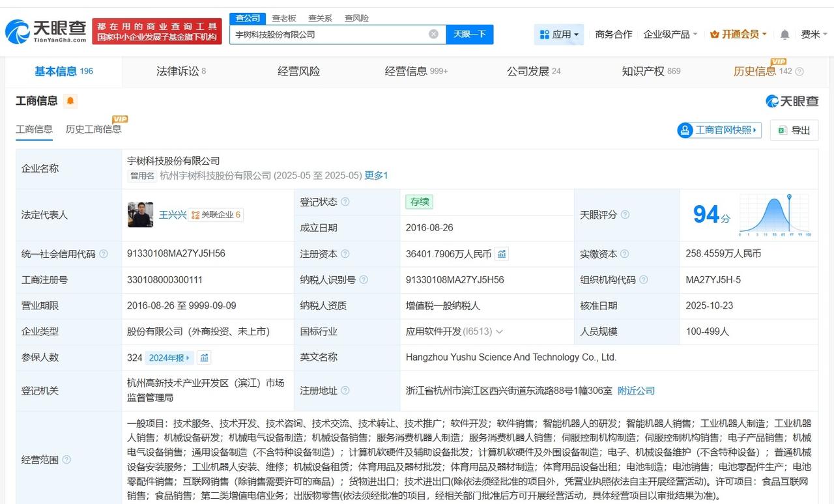Switch to the 查老板 search tab
Screen dimensions: 834x504
pos(284,18)
